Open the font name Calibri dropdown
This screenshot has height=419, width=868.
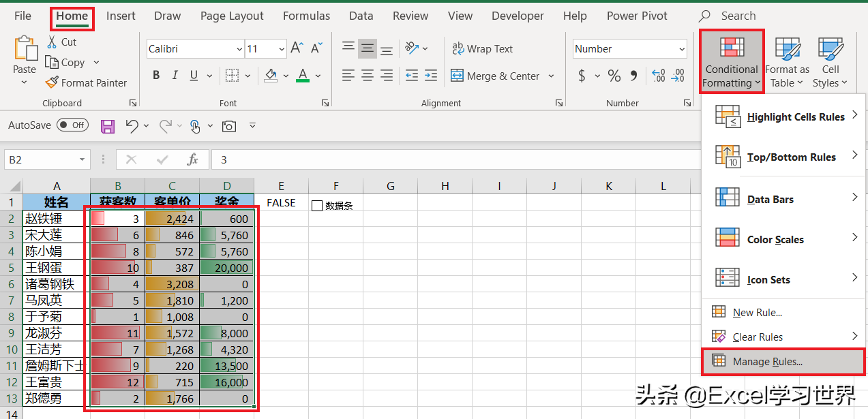click(x=239, y=49)
